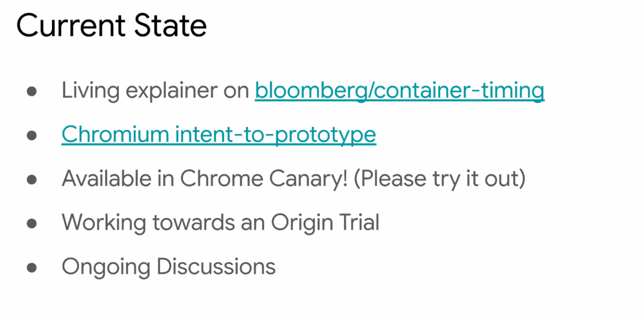Open the bloomberg/container-timing link

399,90
